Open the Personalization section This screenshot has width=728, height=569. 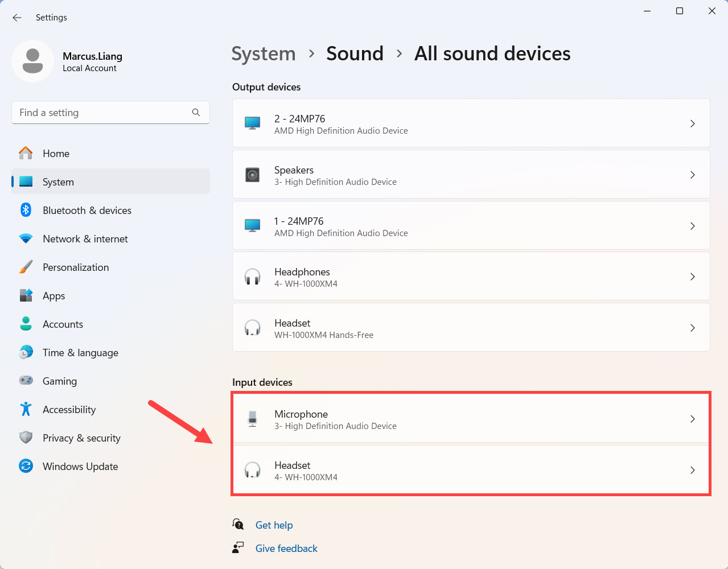pyautogui.click(x=76, y=267)
